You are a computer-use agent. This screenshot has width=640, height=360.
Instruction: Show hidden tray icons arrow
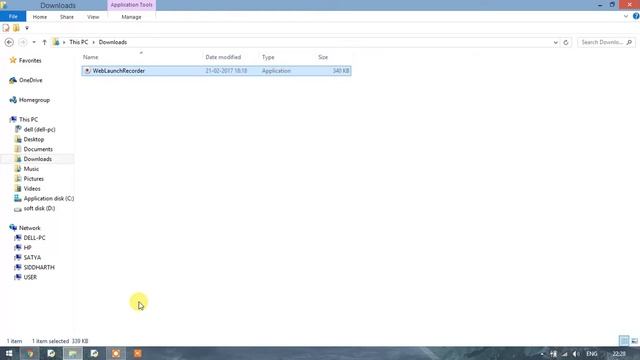(x=542, y=354)
